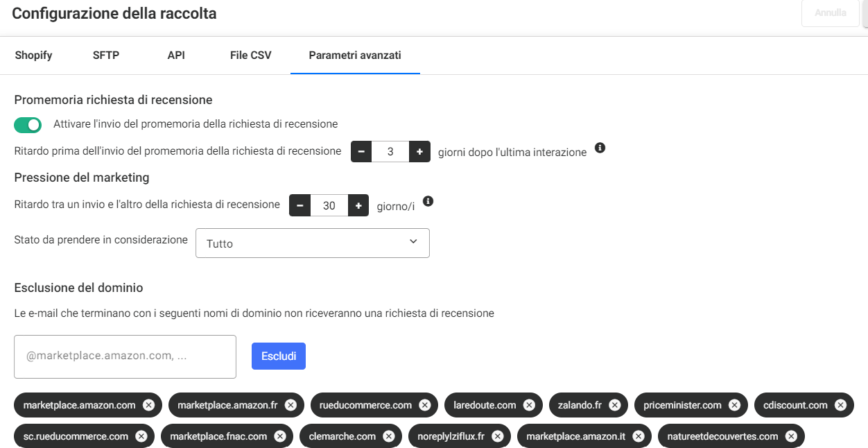868x448 pixels.
Task: Decrease reminder delay below 3 days
Action: 361,151
